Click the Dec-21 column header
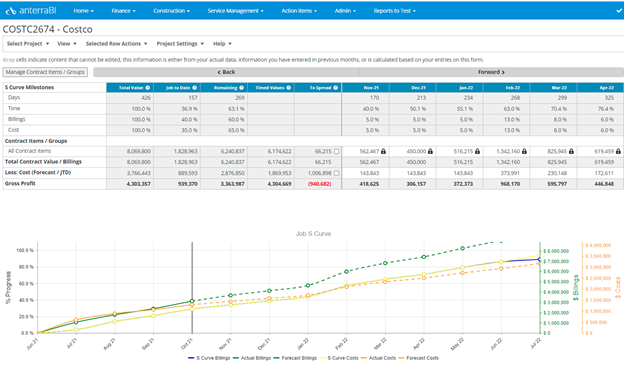Image resolution: width=624 pixels, height=365 pixels. [x=413, y=88]
